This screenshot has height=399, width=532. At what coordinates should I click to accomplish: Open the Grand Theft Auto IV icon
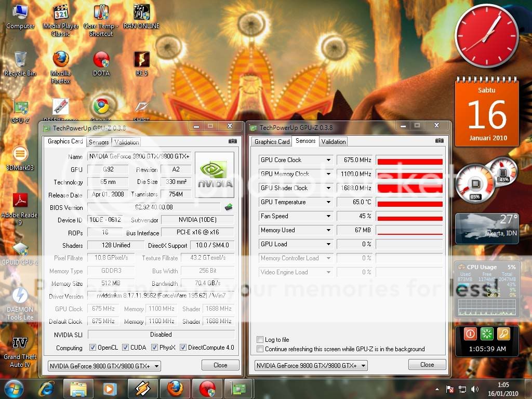pos(20,352)
